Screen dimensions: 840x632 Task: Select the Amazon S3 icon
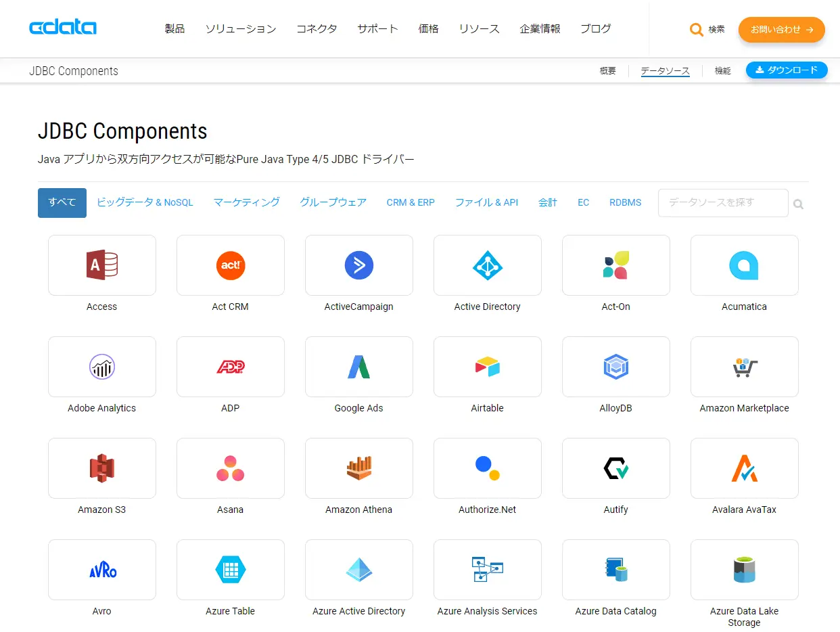point(102,468)
